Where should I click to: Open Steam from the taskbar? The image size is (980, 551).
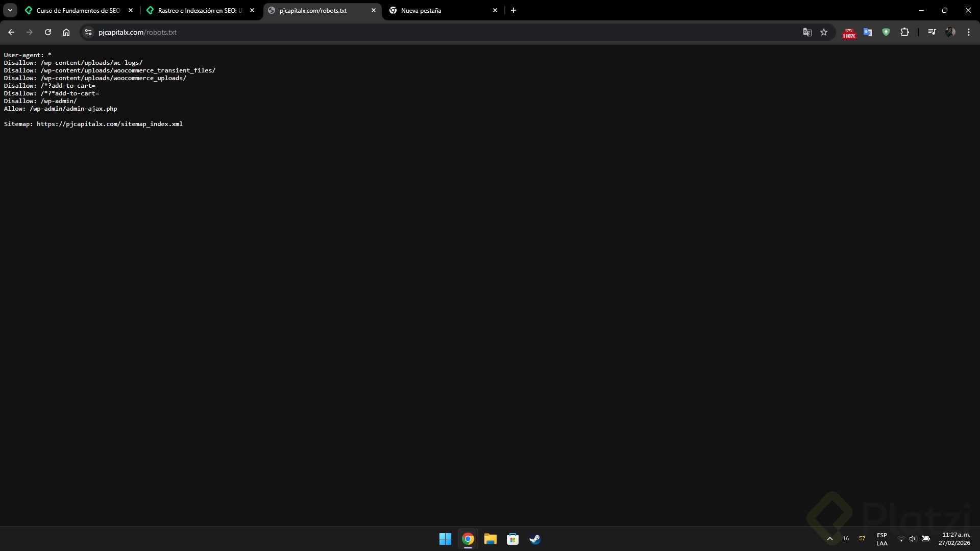[x=535, y=539]
